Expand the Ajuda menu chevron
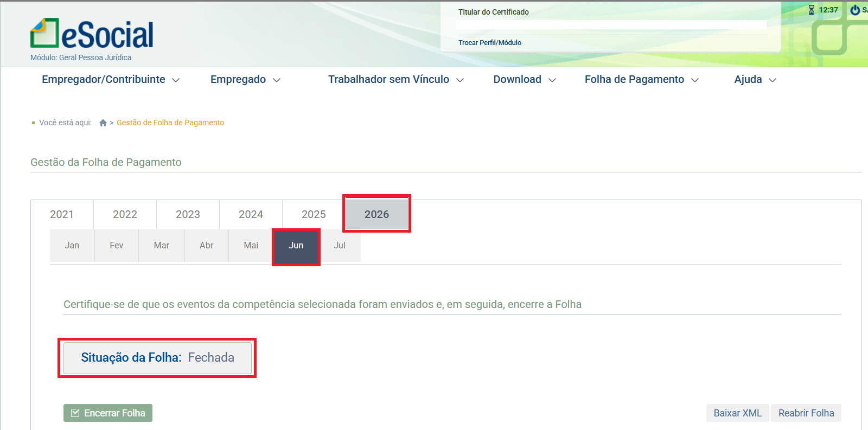 tap(773, 80)
